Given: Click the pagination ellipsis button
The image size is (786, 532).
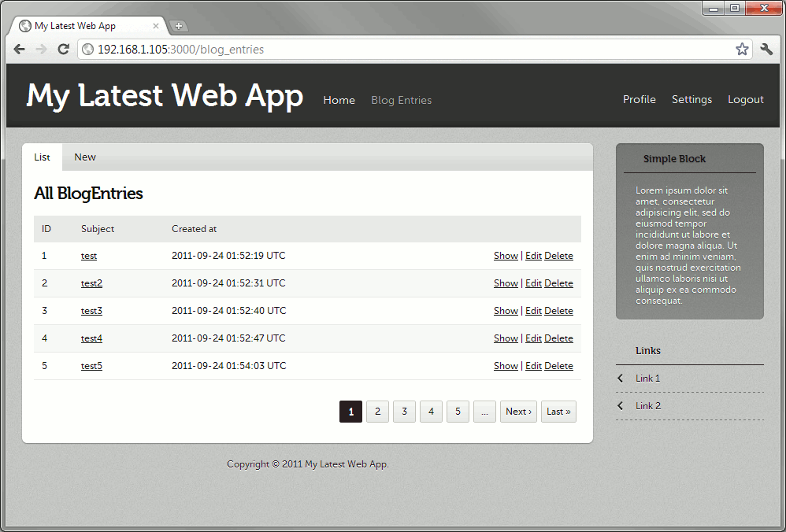Looking at the screenshot, I should [484, 412].
